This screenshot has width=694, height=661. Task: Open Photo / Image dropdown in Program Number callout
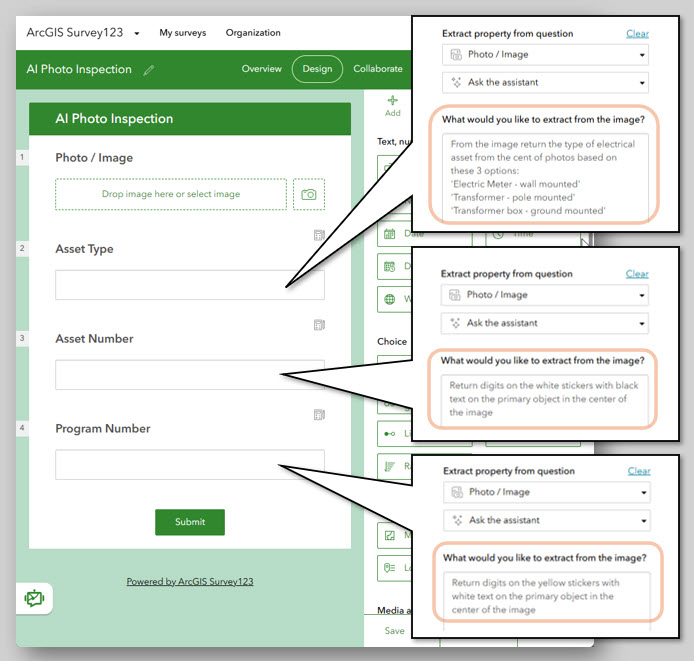547,492
